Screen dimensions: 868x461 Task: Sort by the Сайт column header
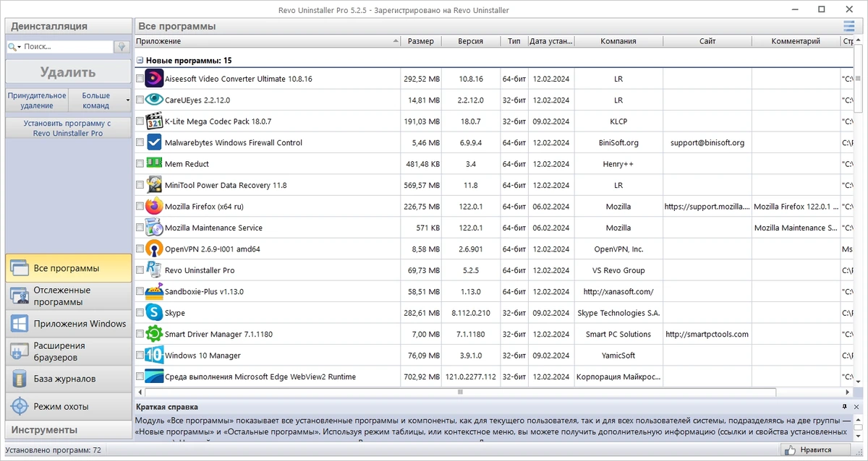pyautogui.click(x=707, y=41)
